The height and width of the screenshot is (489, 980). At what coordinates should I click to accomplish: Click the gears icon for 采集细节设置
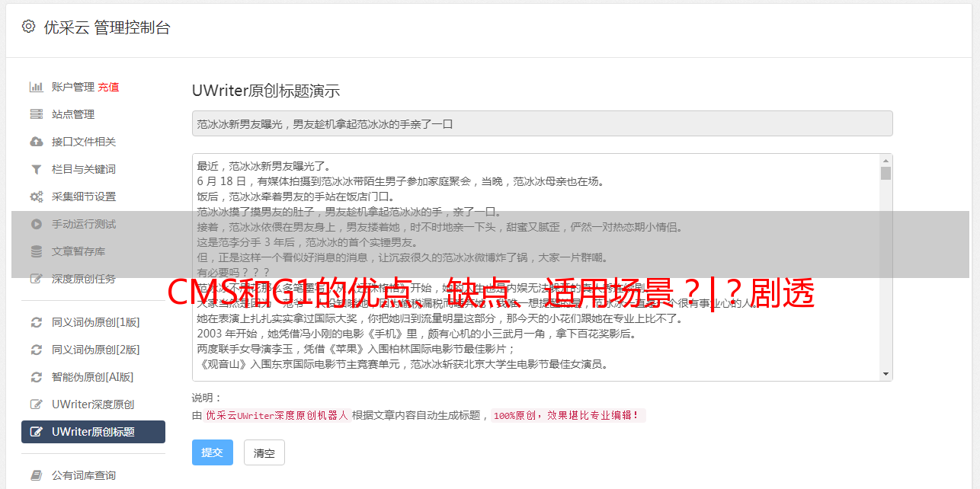36,197
